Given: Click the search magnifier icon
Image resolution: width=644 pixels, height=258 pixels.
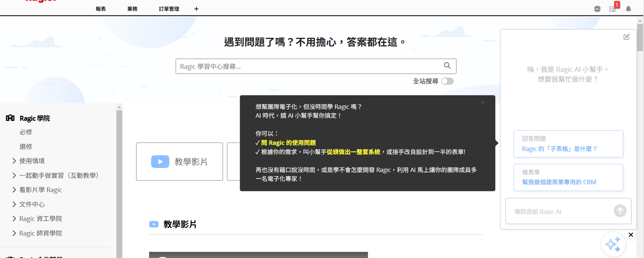Looking at the screenshot, I should click(447, 66).
